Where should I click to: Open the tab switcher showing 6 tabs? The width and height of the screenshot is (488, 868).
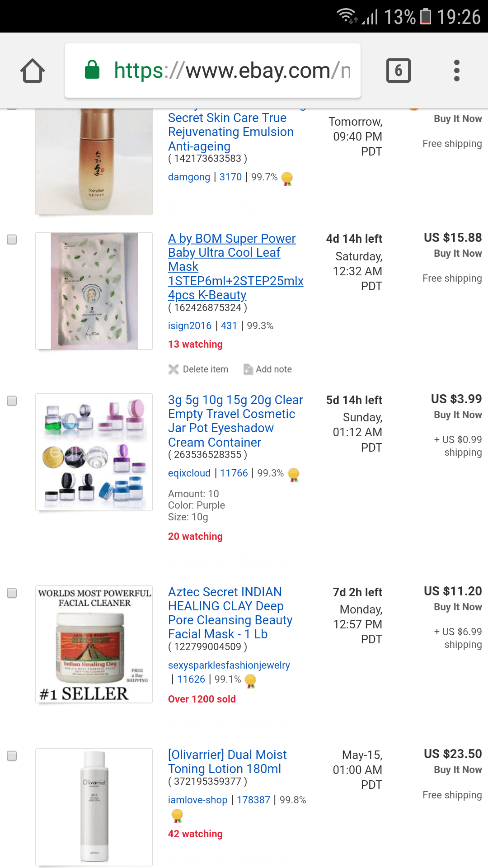point(398,71)
